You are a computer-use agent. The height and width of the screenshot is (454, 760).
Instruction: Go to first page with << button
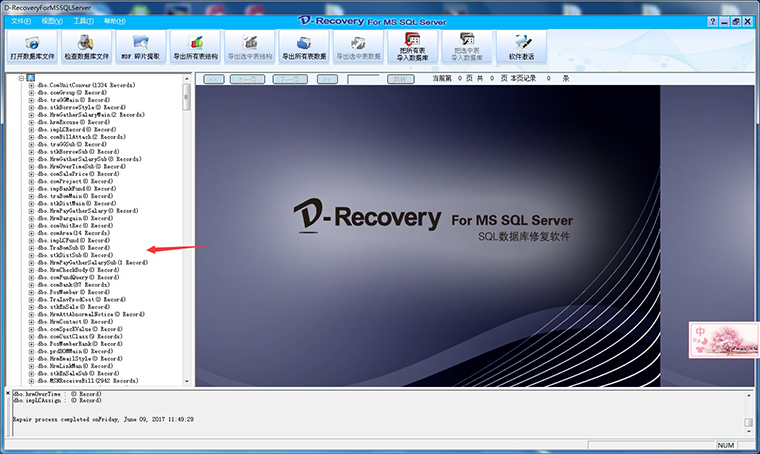pos(214,79)
